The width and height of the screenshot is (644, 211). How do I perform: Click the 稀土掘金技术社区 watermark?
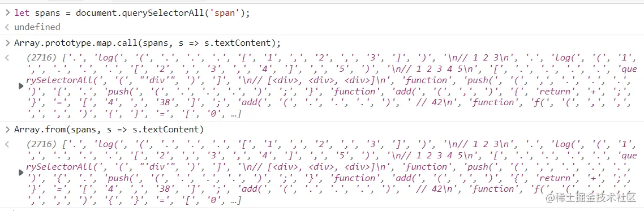(591, 199)
